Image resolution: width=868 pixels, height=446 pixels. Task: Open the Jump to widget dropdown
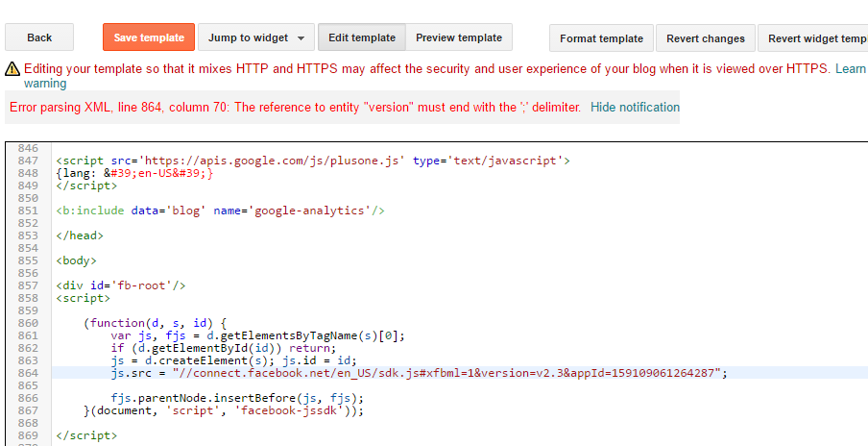256,37
